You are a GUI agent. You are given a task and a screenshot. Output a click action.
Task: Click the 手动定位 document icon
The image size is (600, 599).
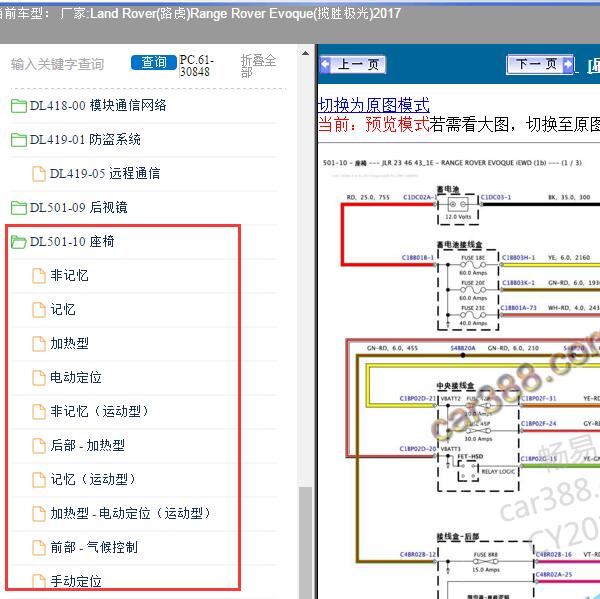coord(38,581)
